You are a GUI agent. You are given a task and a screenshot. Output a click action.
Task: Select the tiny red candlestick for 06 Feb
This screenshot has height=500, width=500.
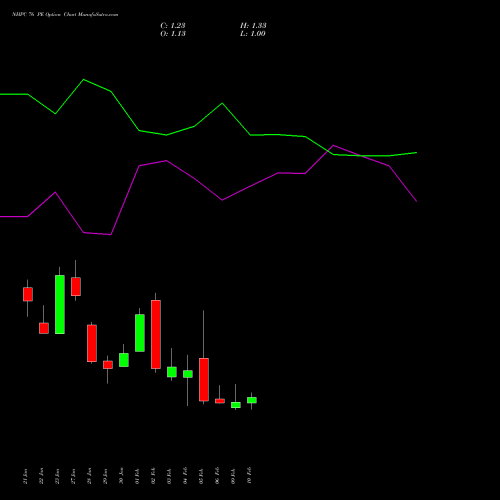(220, 401)
